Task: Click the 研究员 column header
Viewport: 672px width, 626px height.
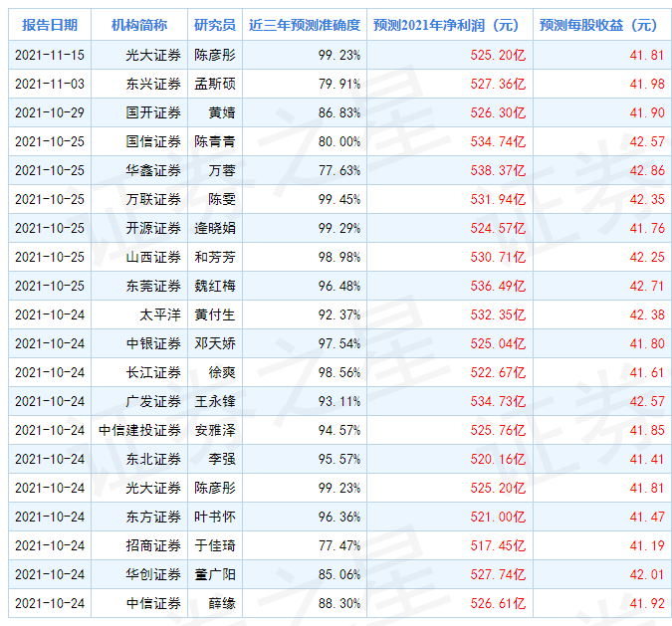Action: point(215,25)
